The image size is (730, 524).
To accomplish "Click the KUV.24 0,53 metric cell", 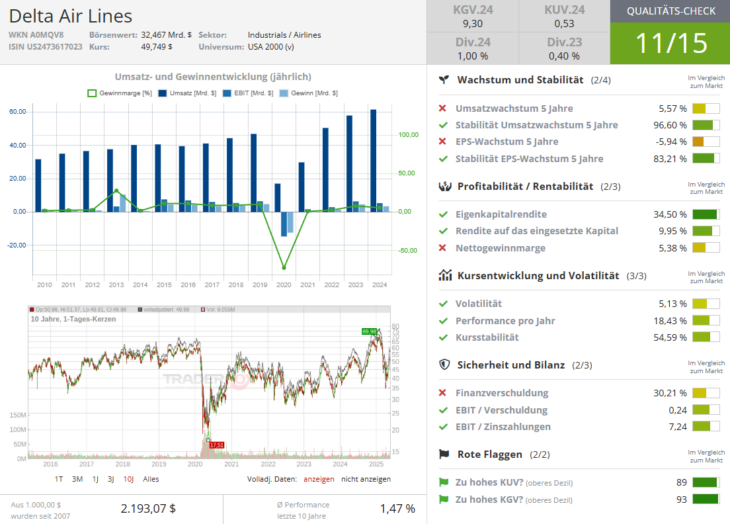I will click(564, 16).
